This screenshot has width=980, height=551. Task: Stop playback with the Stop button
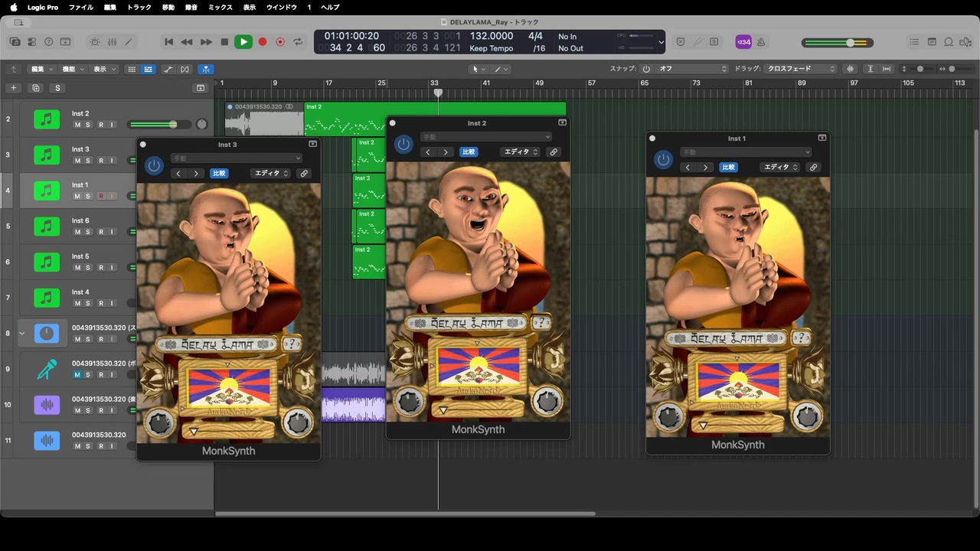pyautogui.click(x=224, y=42)
